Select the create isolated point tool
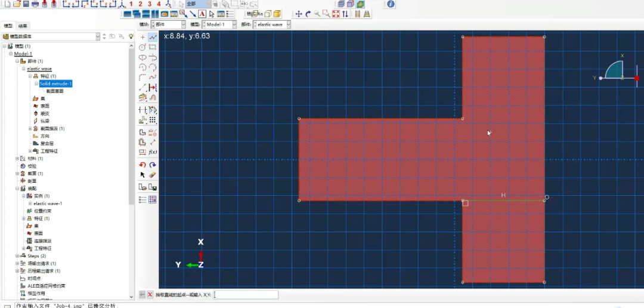 [x=143, y=38]
